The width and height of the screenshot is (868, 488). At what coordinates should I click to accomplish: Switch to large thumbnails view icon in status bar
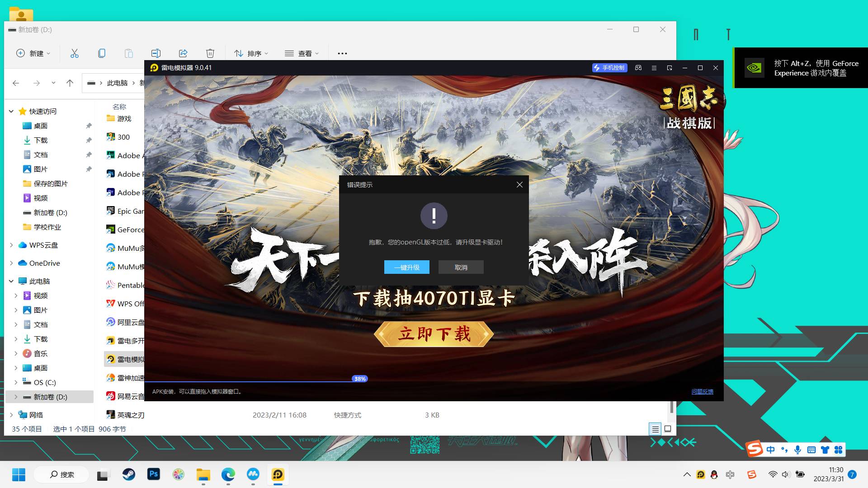point(668,429)
